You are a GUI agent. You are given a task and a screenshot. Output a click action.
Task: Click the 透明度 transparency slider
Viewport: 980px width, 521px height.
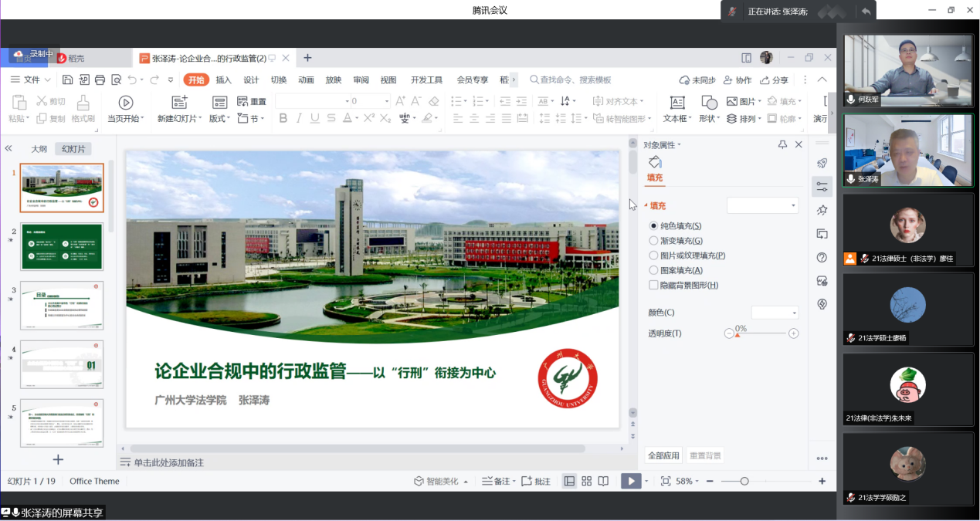(762, 333)
